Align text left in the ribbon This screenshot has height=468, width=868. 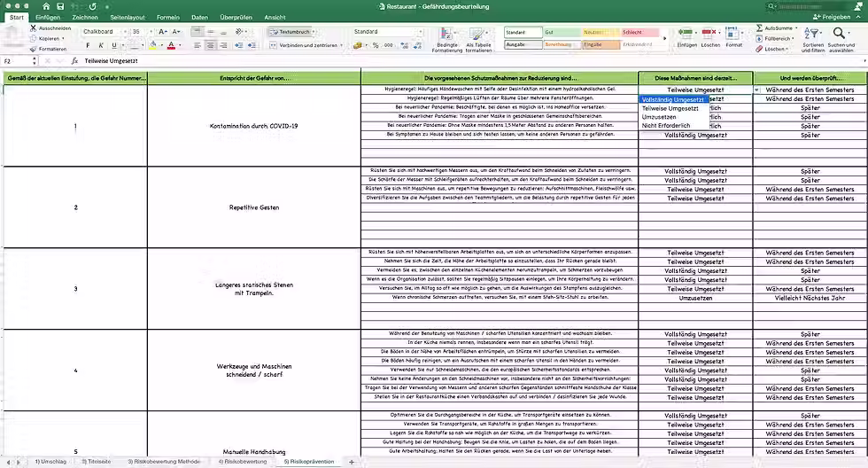click(x=197, y=45)
